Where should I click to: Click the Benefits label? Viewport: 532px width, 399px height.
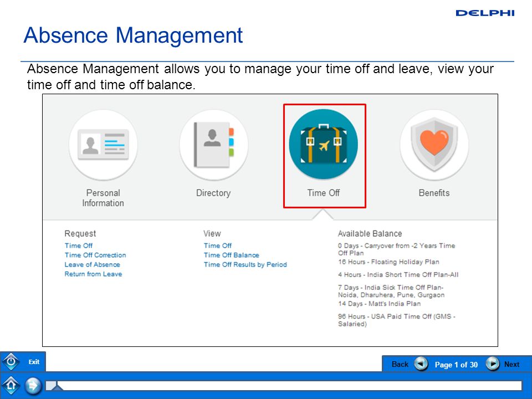point(434,193)
